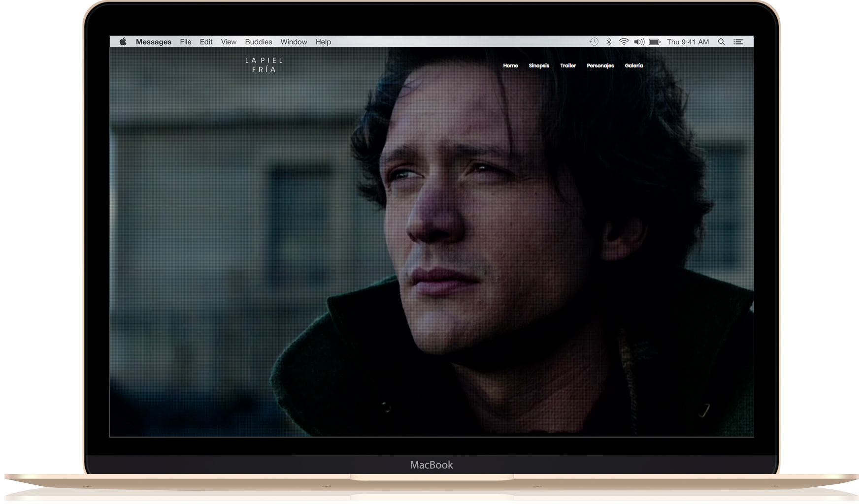This screenshot has width=864, height=504.
Task: Open Notification Center list icon
Action: (738, 42)
